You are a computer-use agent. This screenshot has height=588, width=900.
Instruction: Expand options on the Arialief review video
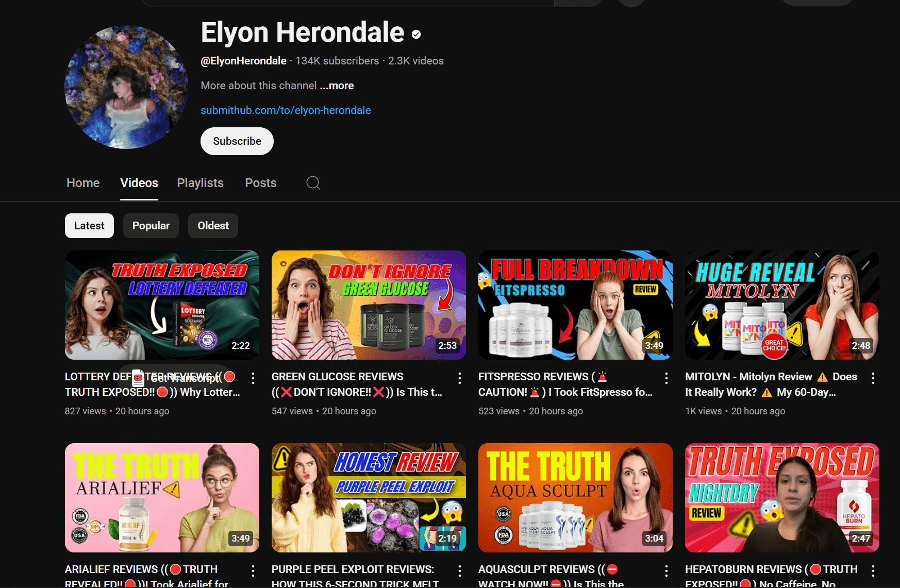pos(253,571)
